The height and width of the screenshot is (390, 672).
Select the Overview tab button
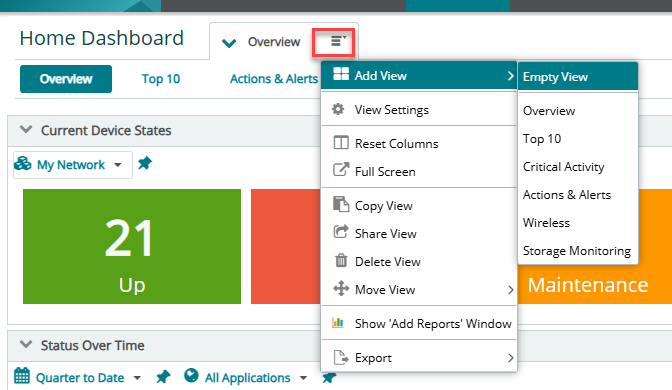[x=66, y=79]
